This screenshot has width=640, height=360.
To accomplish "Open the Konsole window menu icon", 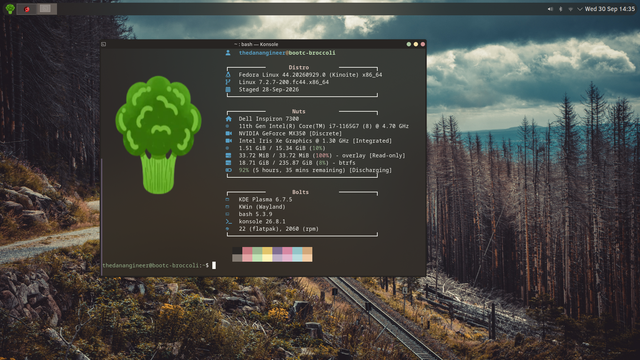I will pyautogui.click(x=104, y=44).
